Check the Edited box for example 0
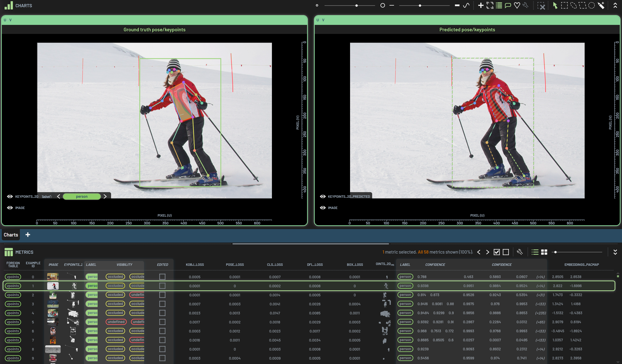The height and width of the screenshot is (364, 622). [x=162, y=277]
